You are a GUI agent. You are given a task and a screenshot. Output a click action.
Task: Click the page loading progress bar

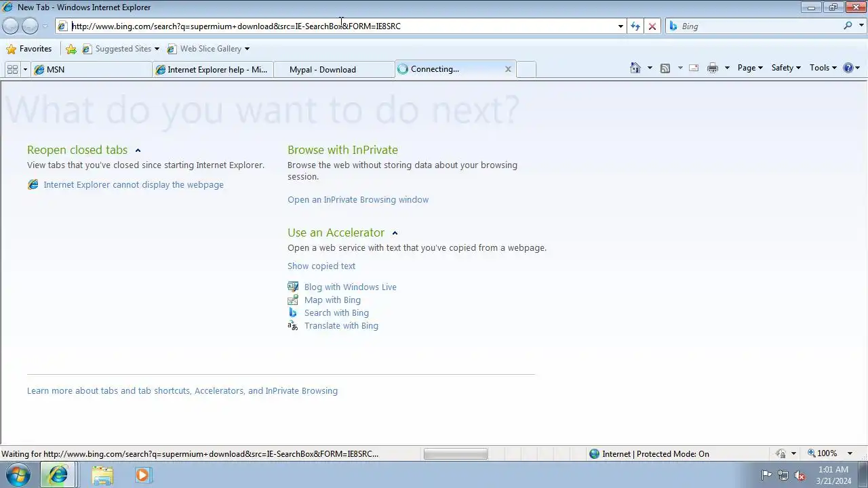pyautogui.click(x=456, y=454)
